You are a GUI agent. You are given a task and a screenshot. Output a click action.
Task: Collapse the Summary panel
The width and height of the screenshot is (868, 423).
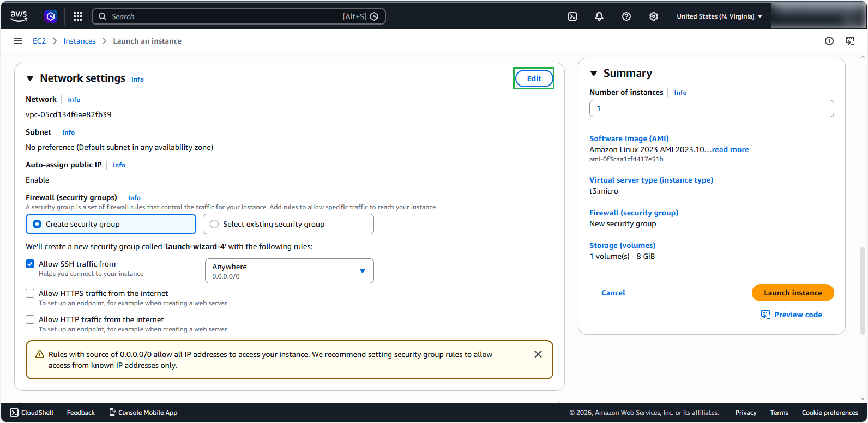coord(594,74)
